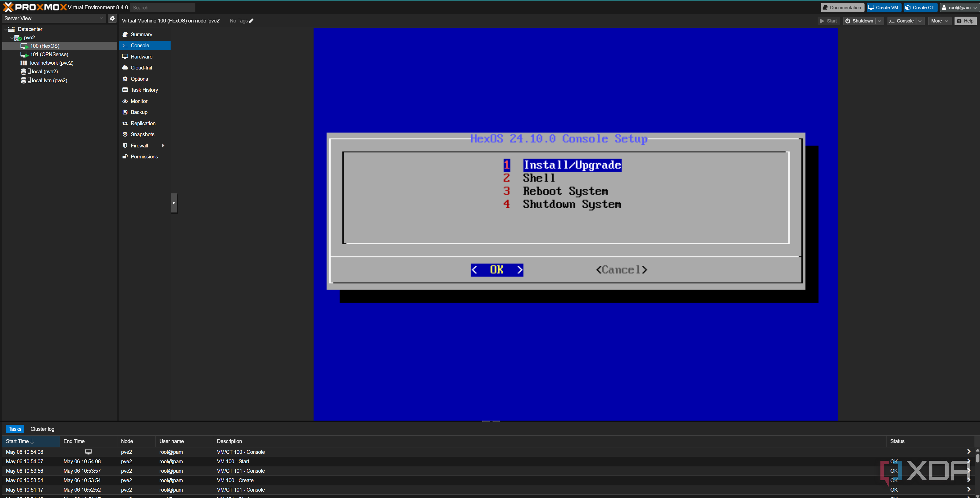Click the pve2 node icon
Viewport: 980px width, 498px height.
[18, 38]
